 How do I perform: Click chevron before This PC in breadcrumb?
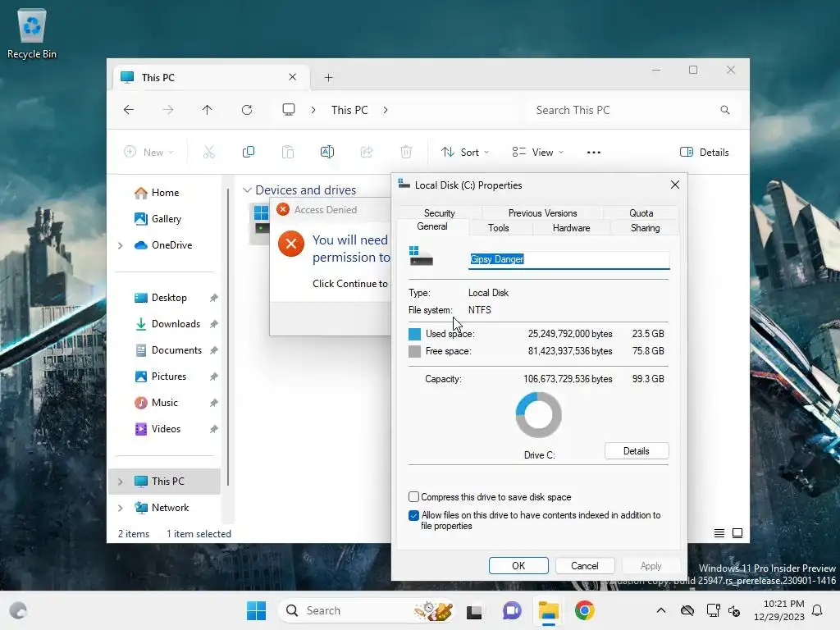point(313,110)
